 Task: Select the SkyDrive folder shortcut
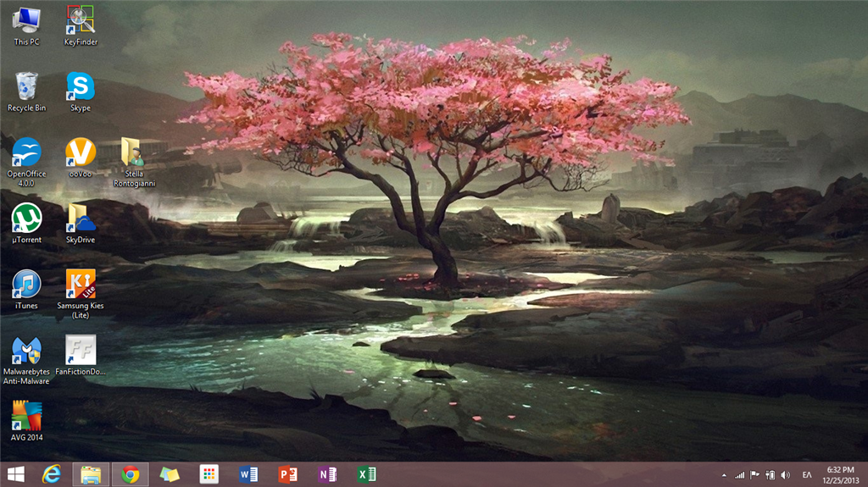[x=81, y=224]
